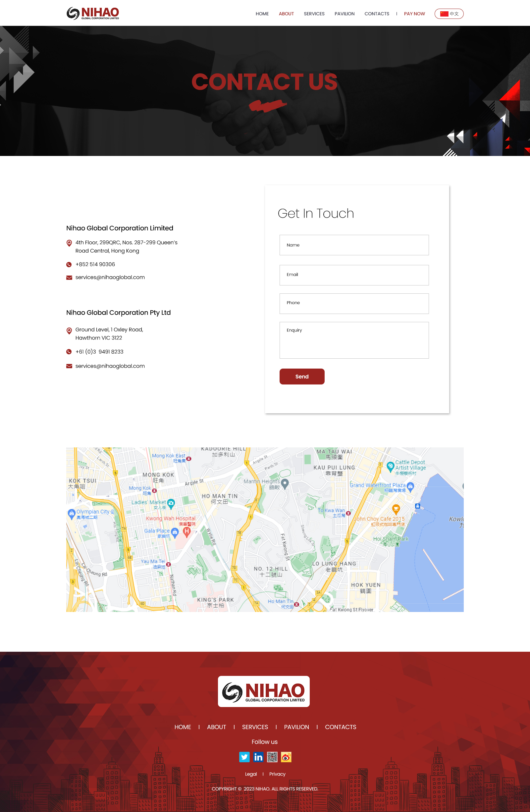The image size is (530, 812).
Task: Click CONTACTS in the footer navigation
Action: [x=340, y=727]
